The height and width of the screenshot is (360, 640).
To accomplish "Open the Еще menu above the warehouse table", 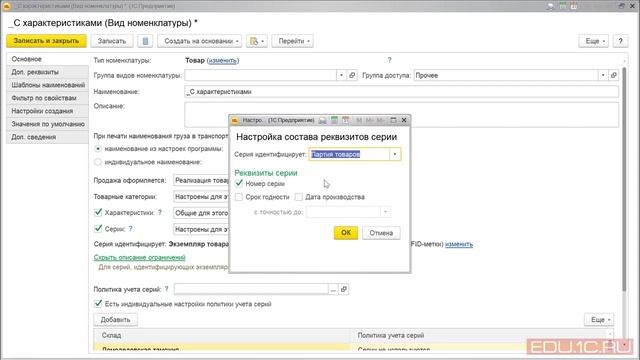I will 599,320.
